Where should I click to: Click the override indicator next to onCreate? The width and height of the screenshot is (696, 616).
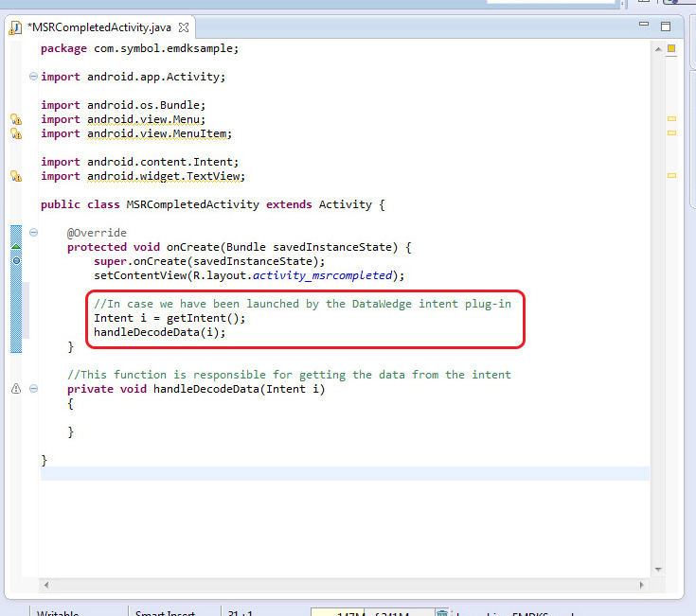coord(16,247)
